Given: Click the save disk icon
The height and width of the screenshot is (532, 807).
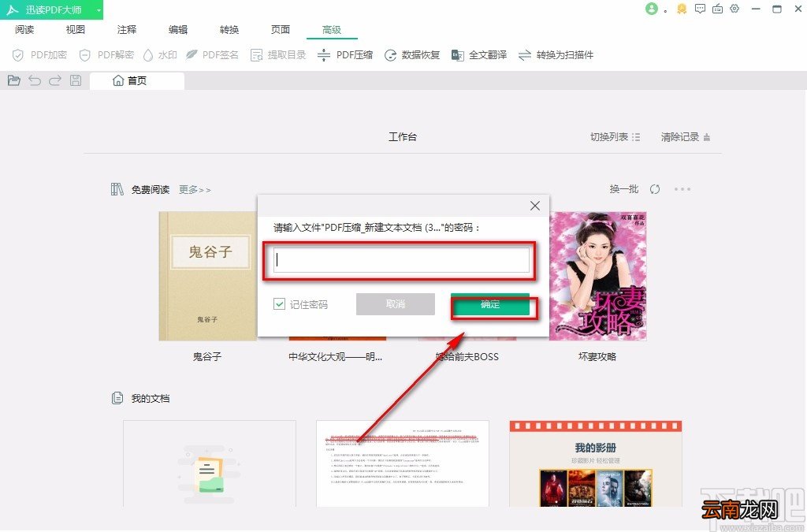Looking at the screenshot, I should pos(76,80).
